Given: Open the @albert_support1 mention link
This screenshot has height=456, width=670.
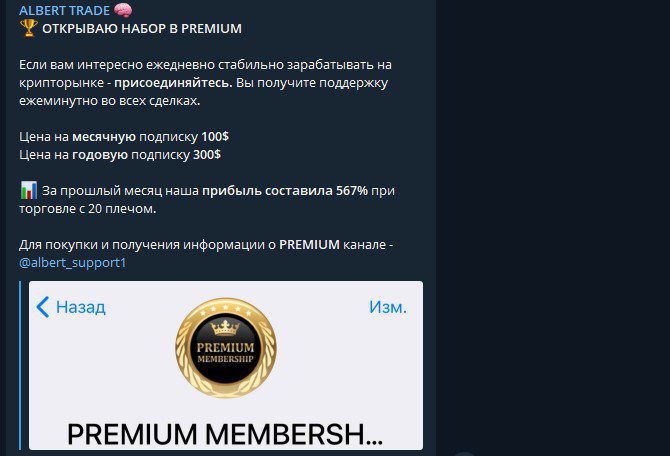Looking at the screenshot, I should pos(73,262).
